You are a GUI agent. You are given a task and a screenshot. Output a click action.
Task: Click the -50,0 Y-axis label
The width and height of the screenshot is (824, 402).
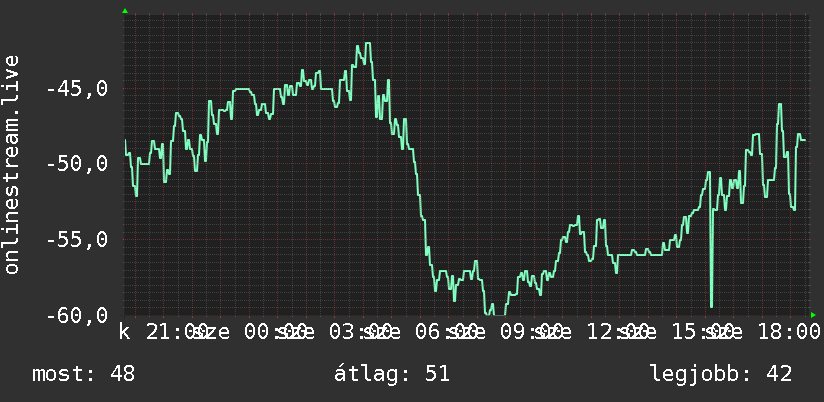point(77,164)
